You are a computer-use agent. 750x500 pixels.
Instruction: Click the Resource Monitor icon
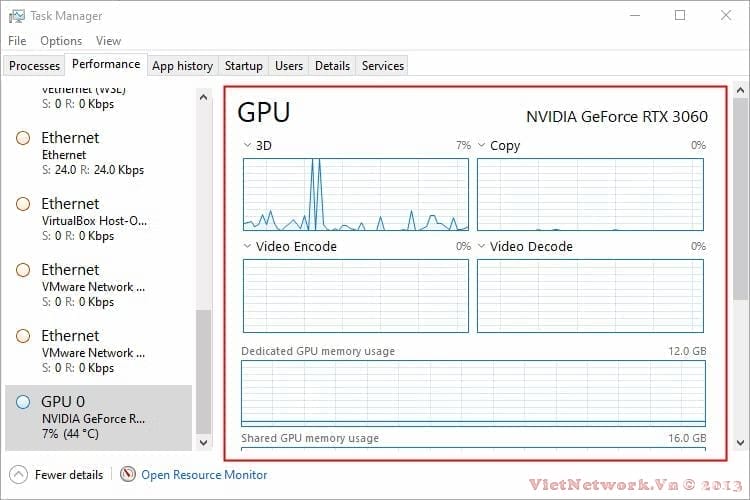pyautogui.click(x=128, y=475)
